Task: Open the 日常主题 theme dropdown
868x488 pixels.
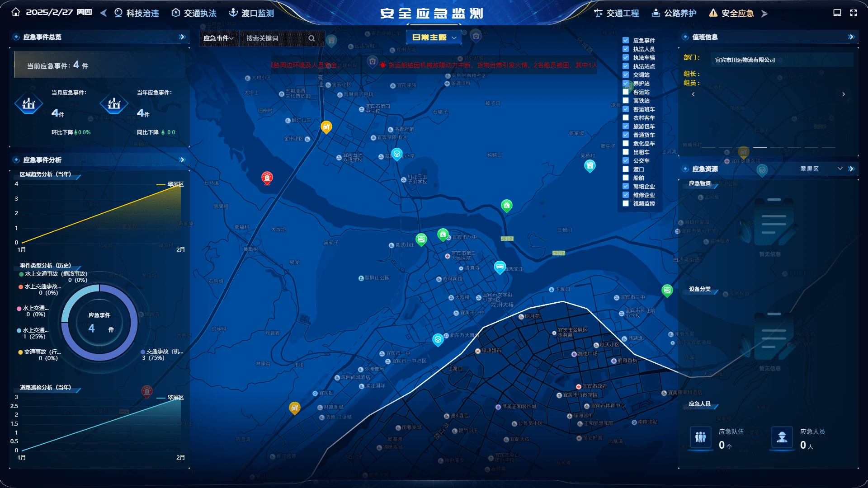Action: click(434, 38)
